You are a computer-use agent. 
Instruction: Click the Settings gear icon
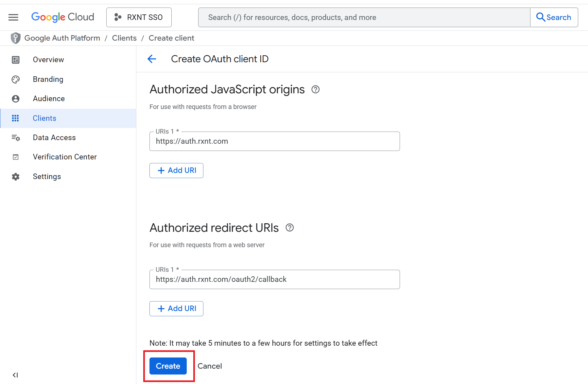(16, 177)
